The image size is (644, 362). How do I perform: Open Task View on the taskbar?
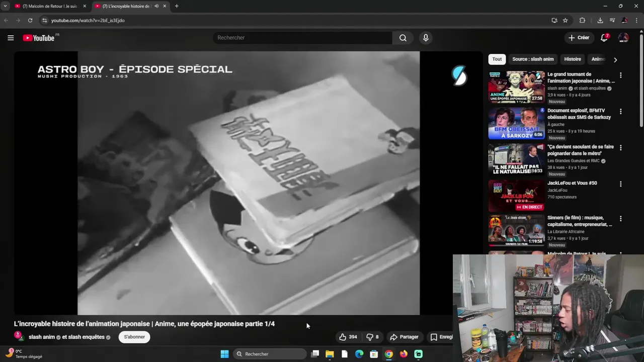[315, 354]
